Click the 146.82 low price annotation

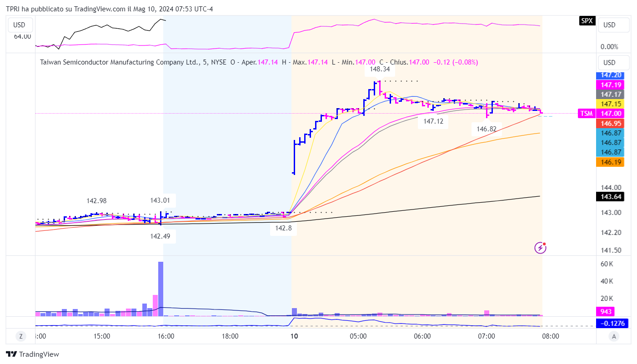[487, 129]
